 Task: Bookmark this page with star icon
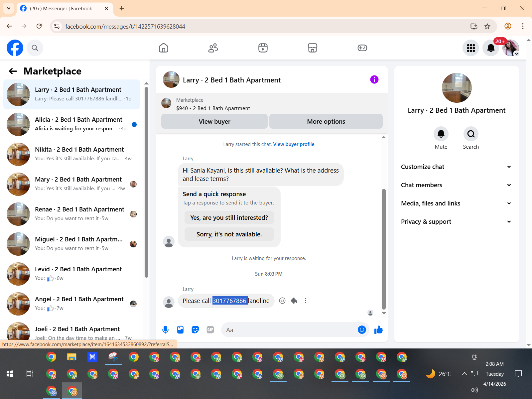click(487, 26)
